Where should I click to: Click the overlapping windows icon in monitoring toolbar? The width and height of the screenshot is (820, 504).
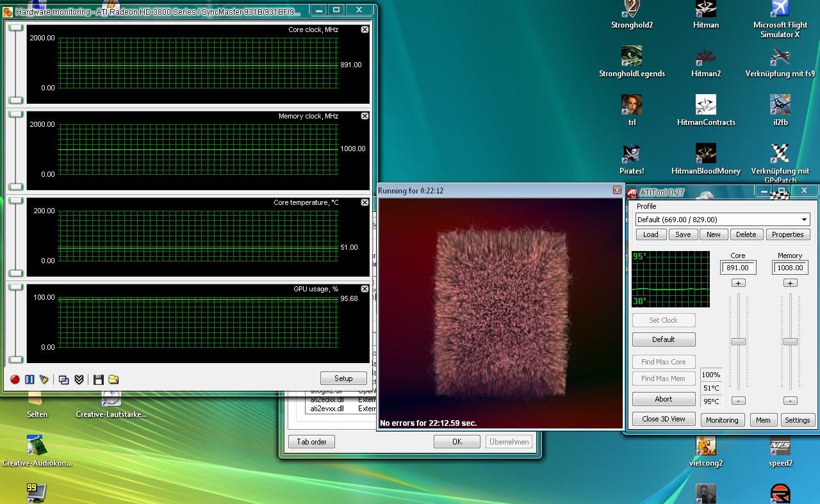[x=63, y=379]
